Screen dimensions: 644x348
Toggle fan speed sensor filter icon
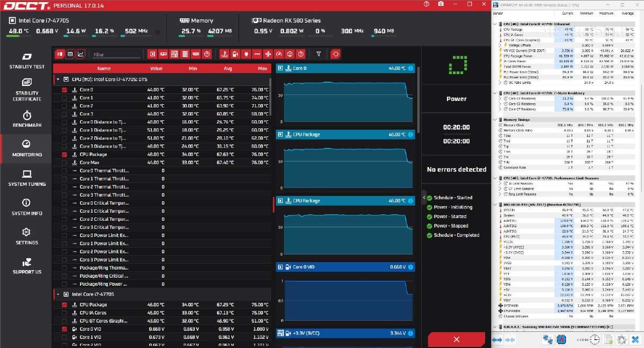[x=268, y=54]
